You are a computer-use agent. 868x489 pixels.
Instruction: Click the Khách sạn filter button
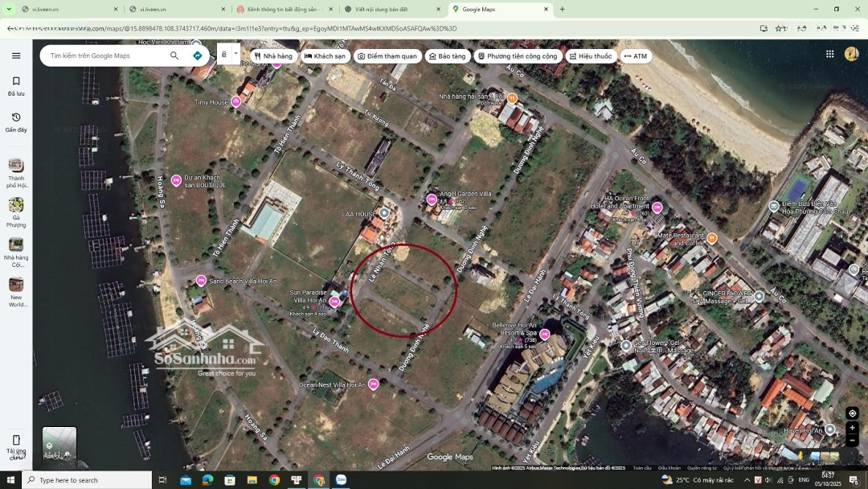coord(325,56)
